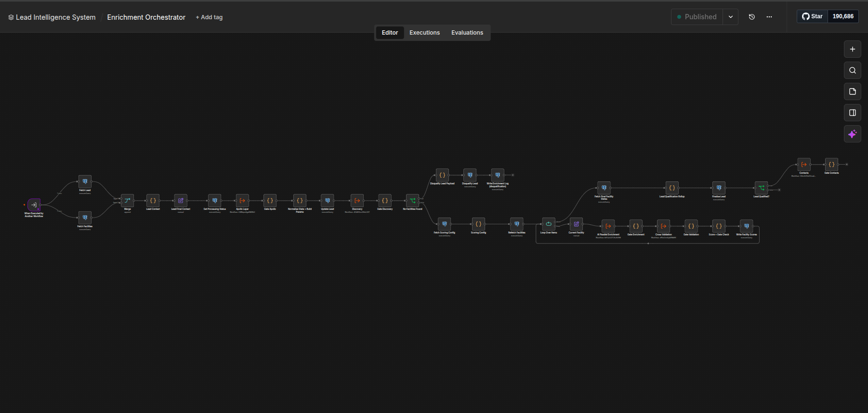This screenshot has width=868, height=413.
Task: Open the Gate Discovery code node
Action: (385, 200)
